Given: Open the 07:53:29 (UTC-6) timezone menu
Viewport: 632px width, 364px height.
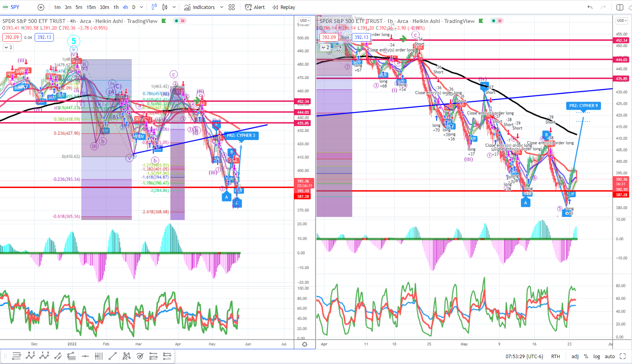Looking at the screenshot, I should point(524,356).
